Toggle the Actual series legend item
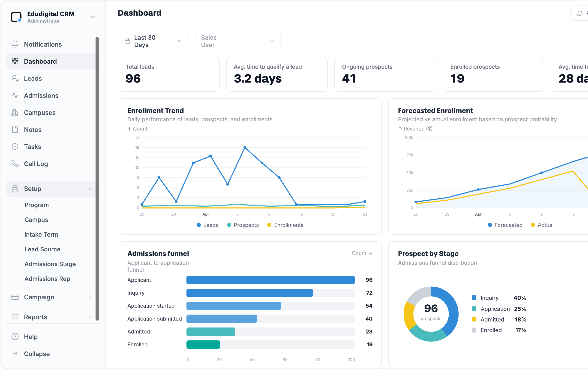Viewport: 588px width, 369px height. tap(542, 225)
